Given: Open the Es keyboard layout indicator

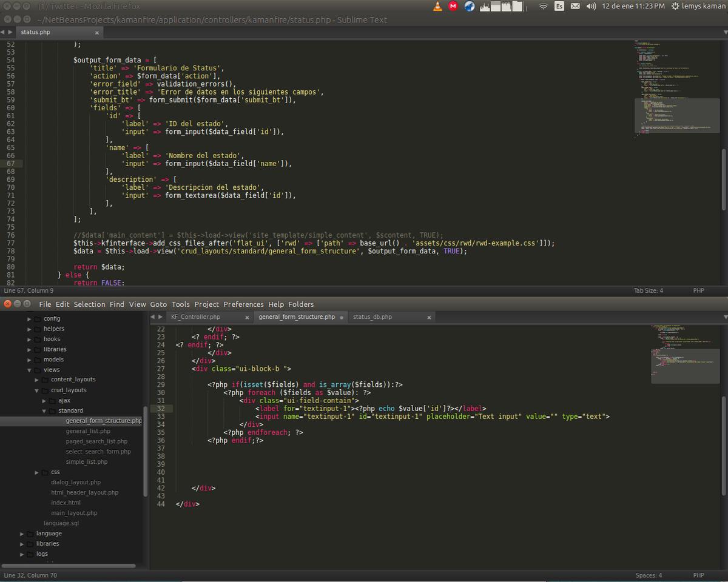Looking at the screenshot, I should 559,6.
